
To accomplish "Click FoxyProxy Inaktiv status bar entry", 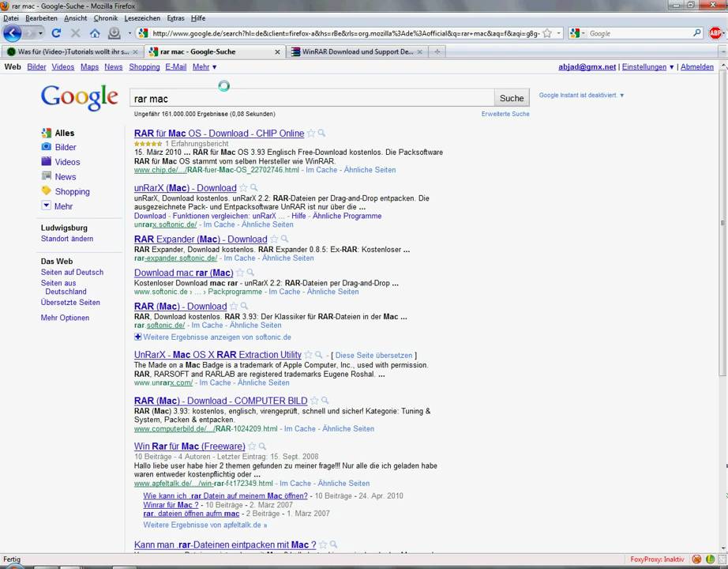I will [657, 560].
